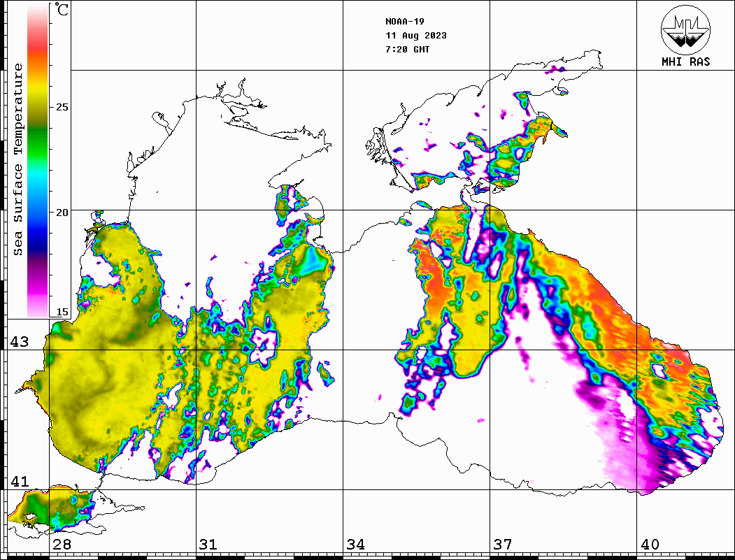Click the longitude label 34
This screenshot has width=735, height=560.
click(x=355, y=544)
